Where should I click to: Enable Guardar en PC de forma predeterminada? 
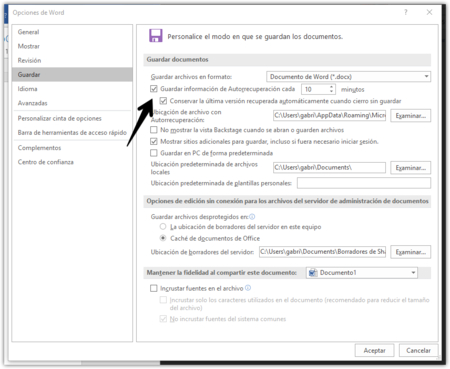click(x=154, y=153)
